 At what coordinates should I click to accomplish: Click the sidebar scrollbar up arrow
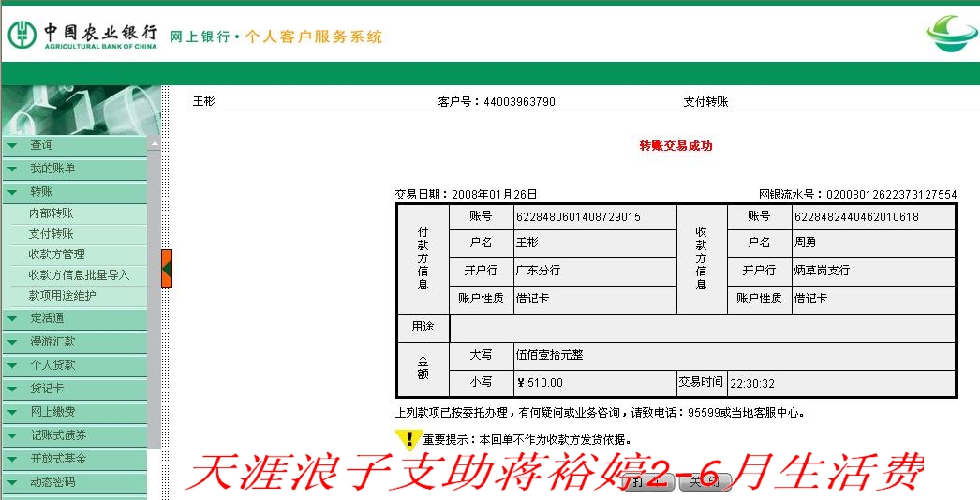point(154,144)
